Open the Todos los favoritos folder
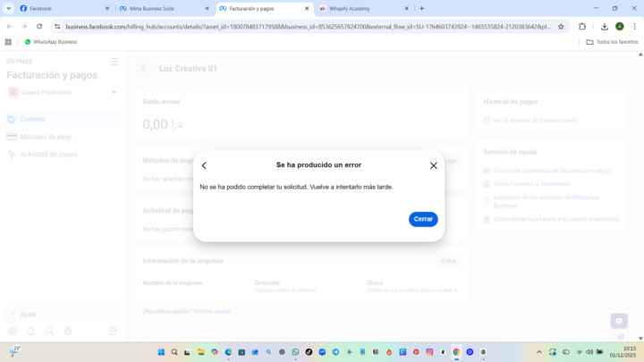This screenshot has height=362, width=644. tap(612, 42)
